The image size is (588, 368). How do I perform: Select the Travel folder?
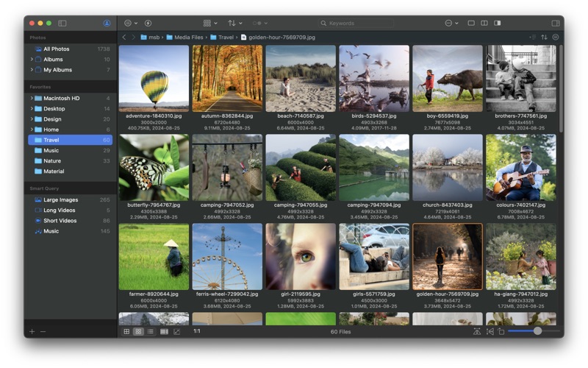coord(70,140)
